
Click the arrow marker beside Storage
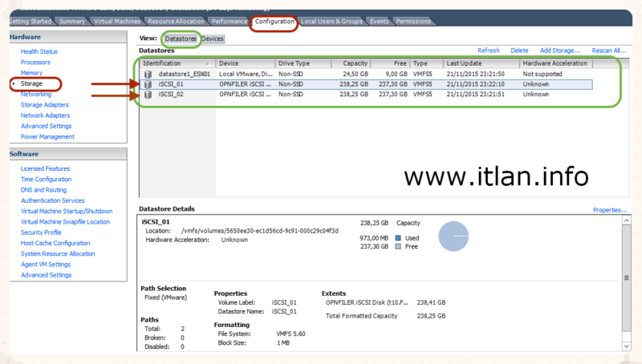[14, 83]
